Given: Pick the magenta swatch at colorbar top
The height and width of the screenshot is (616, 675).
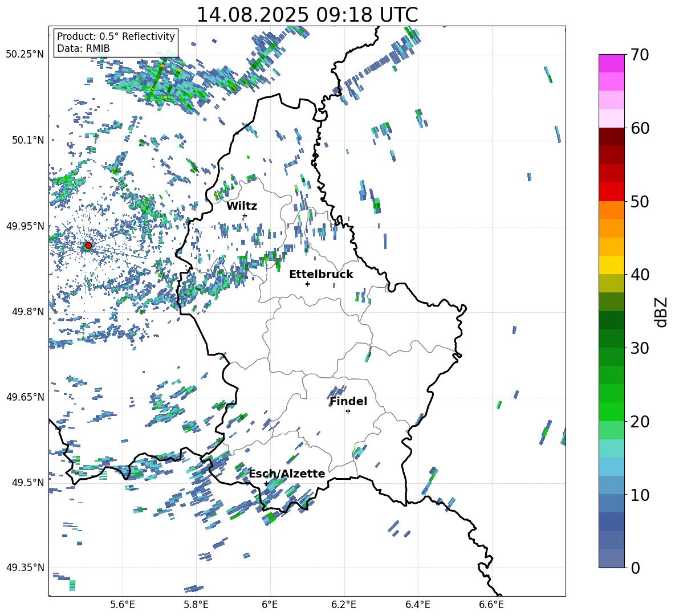Looking at the screenshot, I should pos(611,63).
